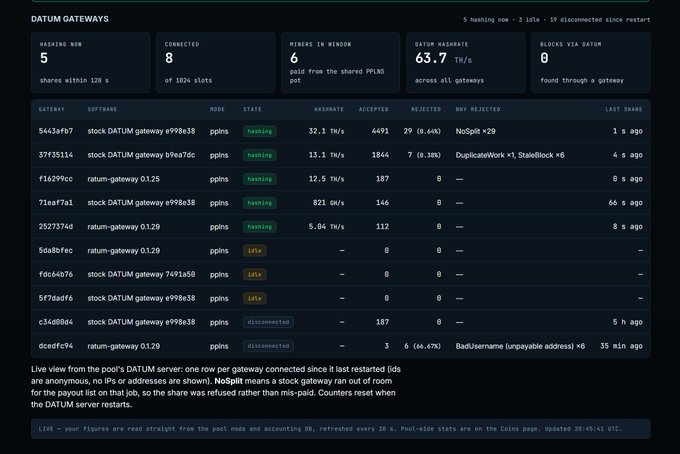Viewport: 680px width, 454px height.
Task: Click the BadUsername (unpayable address) ×6 reason
Action: [520, 346]
